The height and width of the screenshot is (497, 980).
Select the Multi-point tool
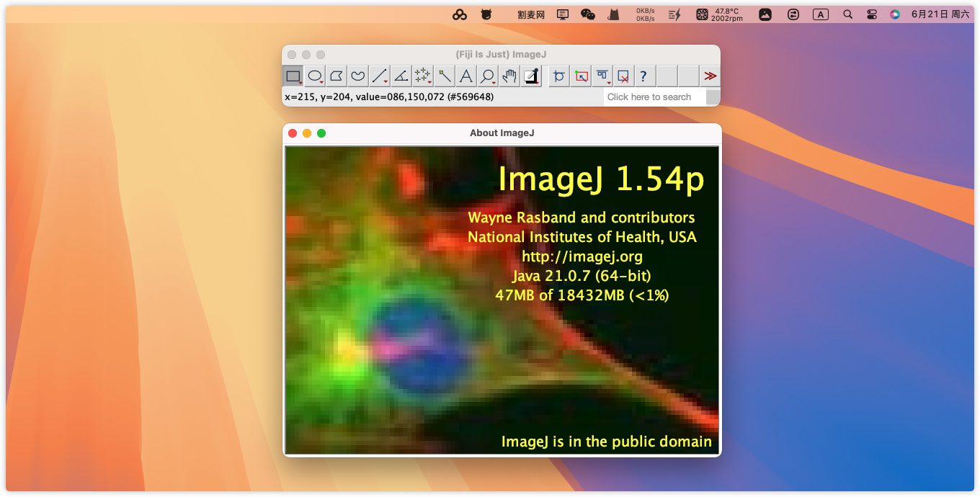423,76
